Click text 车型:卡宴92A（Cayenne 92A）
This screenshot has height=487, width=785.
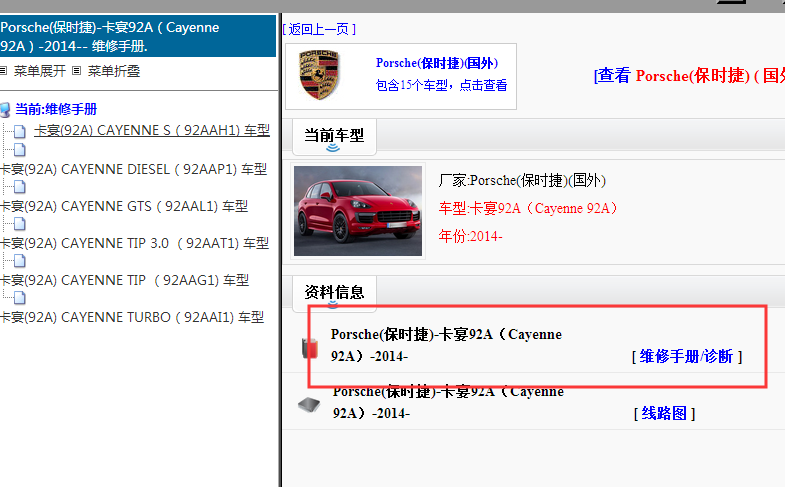tap(528, 208)
